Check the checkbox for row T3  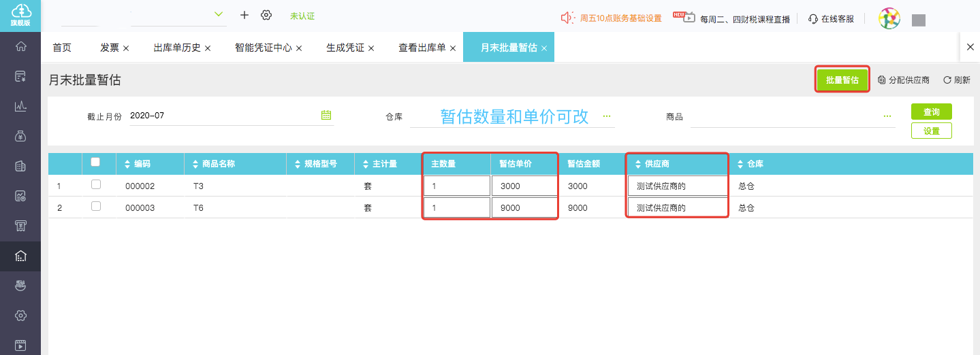[x=96, y=185]
